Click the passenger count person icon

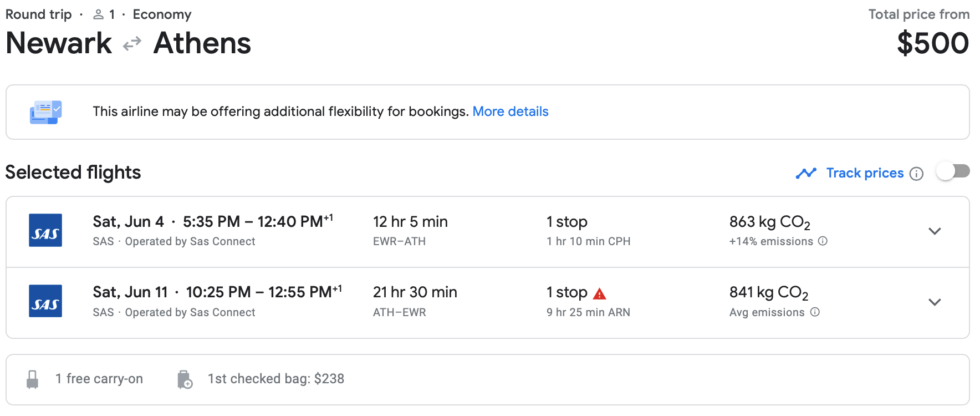pyautogui.click(x=98, y=14)
